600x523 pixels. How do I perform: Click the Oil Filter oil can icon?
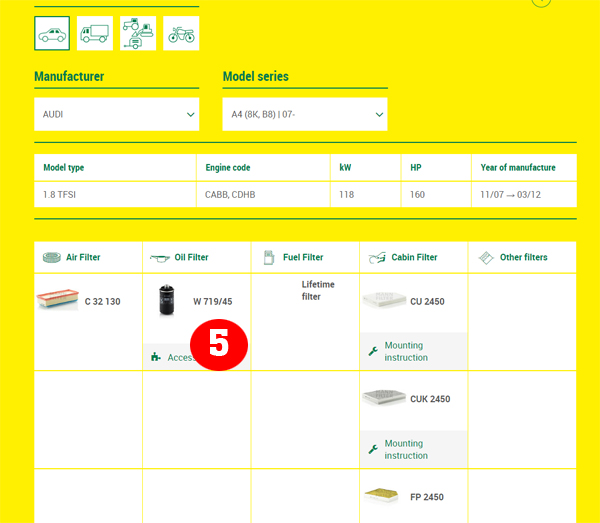(x=160, y=258)
